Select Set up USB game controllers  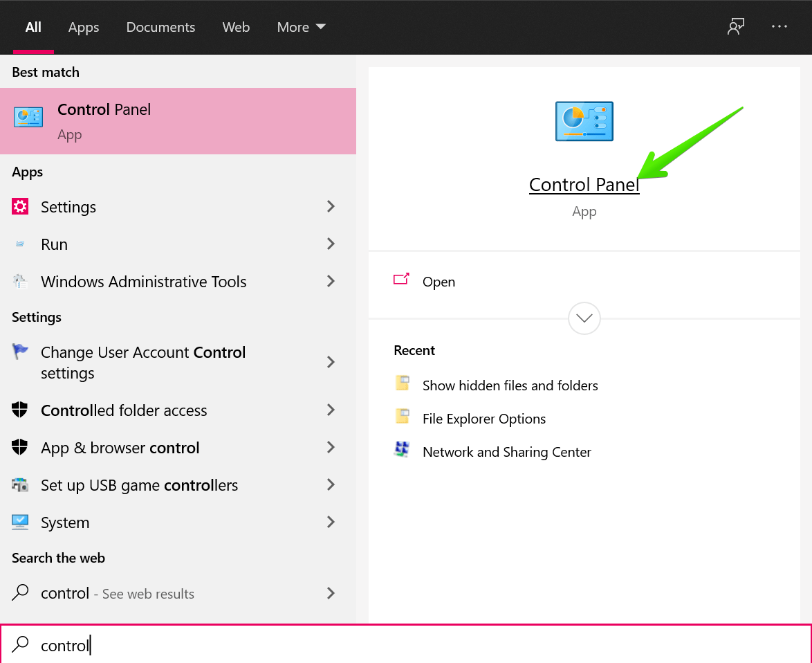[x=178, y=484]
